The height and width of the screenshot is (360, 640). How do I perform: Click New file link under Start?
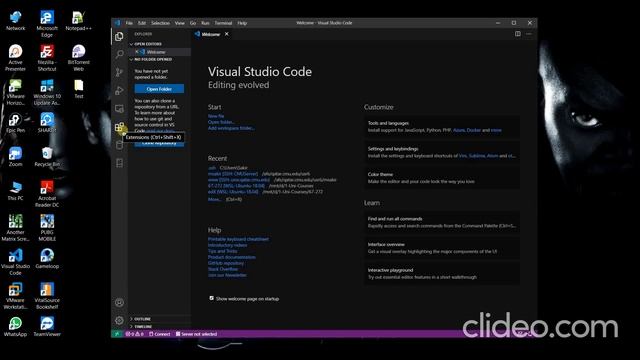(x=216, y=116)
